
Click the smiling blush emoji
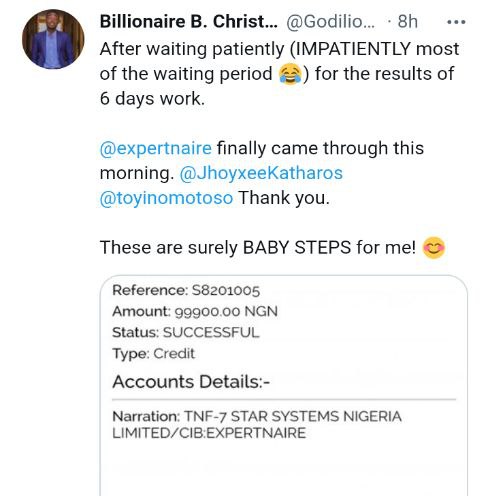coord(433,248)
